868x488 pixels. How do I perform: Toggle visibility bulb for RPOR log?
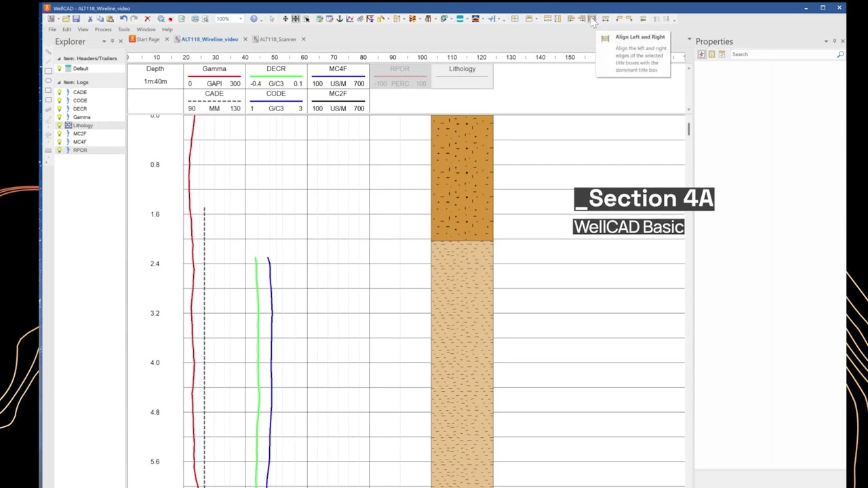(59, 150)
